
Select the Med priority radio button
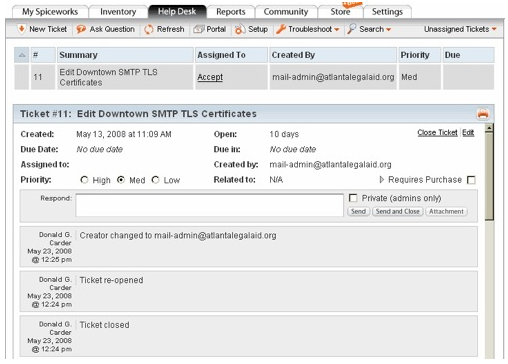(121, 180)
